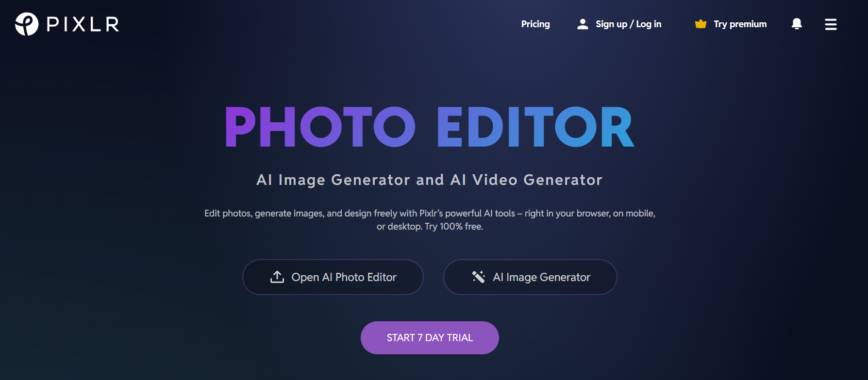Open the AI Image Generator
Screen dimensions: 868x380
pyautogui.click(x=530, y=277)
